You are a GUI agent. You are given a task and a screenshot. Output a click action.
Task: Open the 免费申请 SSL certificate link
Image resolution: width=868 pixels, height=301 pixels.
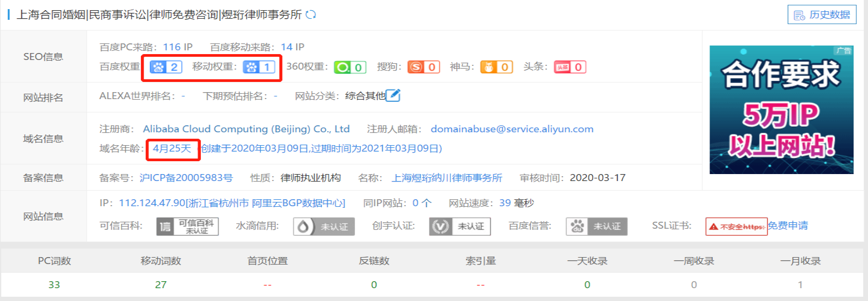click(x=788, y=225)
